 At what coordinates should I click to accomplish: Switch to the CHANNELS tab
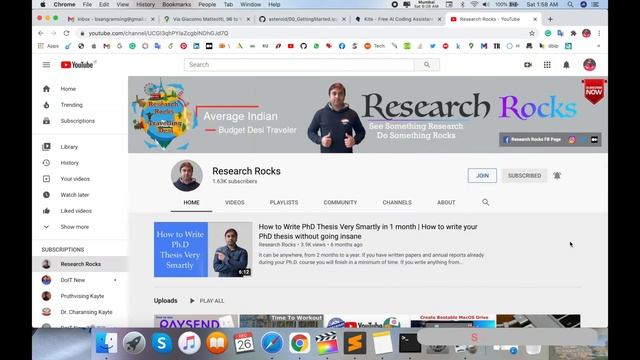click(x=397, y=202)
